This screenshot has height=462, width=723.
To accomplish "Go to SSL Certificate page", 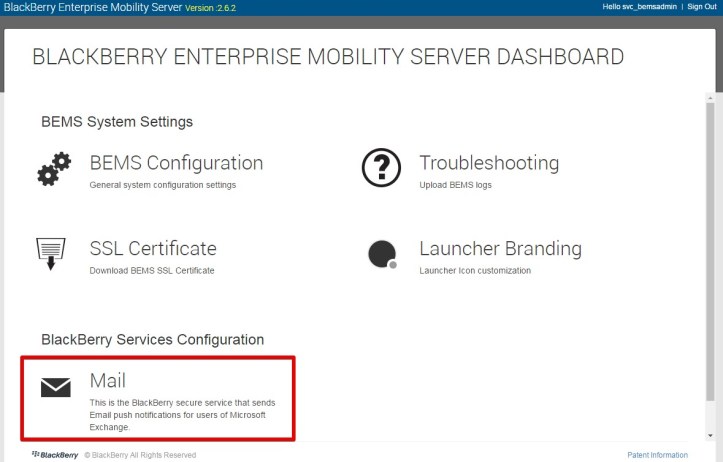I will pyautogui.click(x=153, y=248).
